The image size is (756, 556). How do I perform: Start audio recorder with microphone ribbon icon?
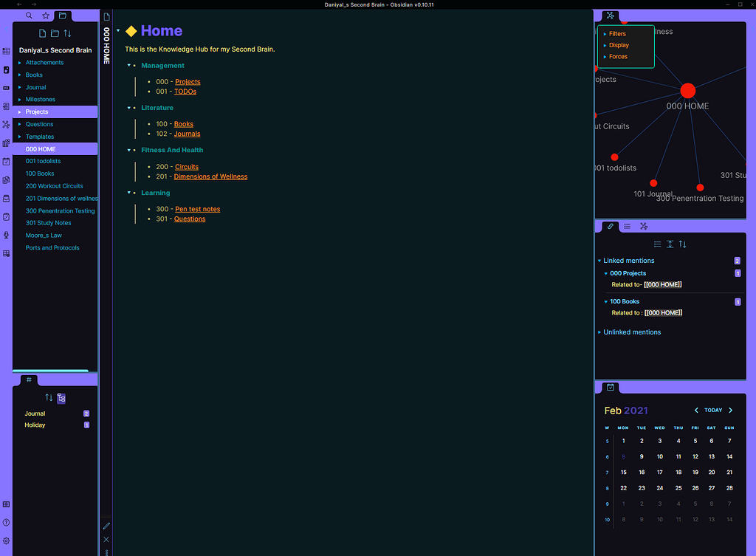pyautogui.click(x=6, y=235)
